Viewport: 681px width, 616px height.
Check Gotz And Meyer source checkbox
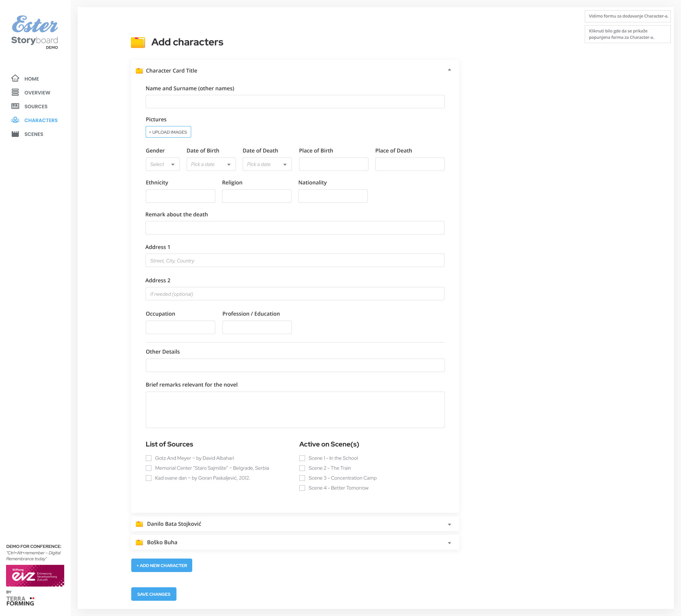149,458
